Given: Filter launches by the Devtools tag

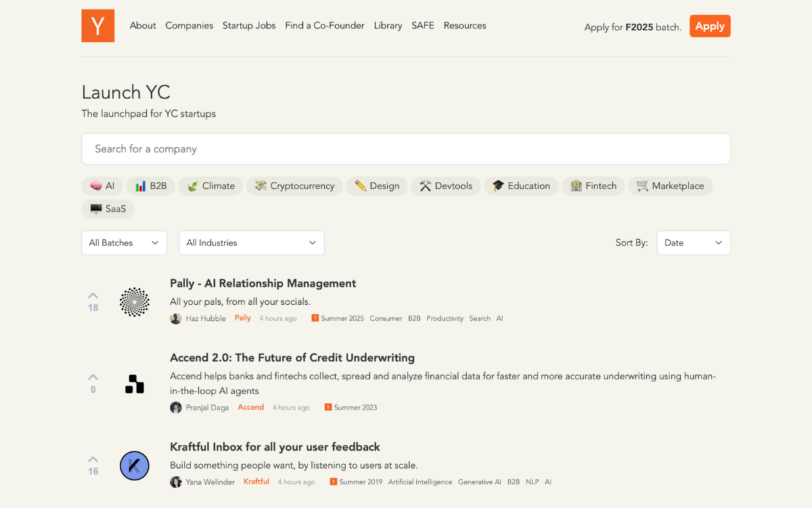Looking at the screenshot, I should click(x=446, y=186).
